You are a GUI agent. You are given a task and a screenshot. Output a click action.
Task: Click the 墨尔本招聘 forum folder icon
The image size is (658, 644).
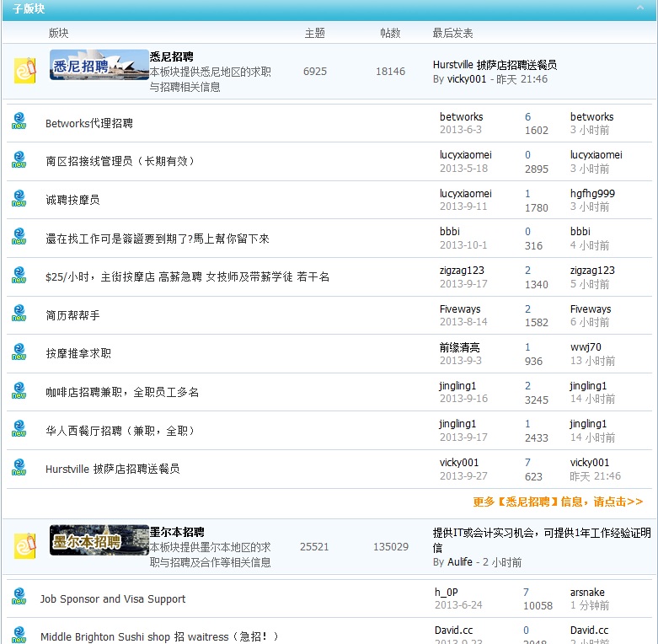[25, 545]
